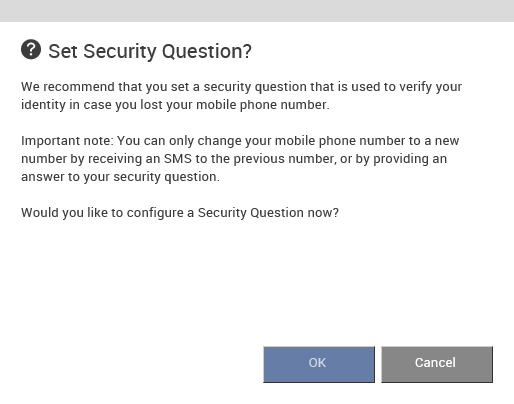The height and width of the screenshot is (404, 514).
Task: Dismiss the dialog with Cancel
Action: 437,364
